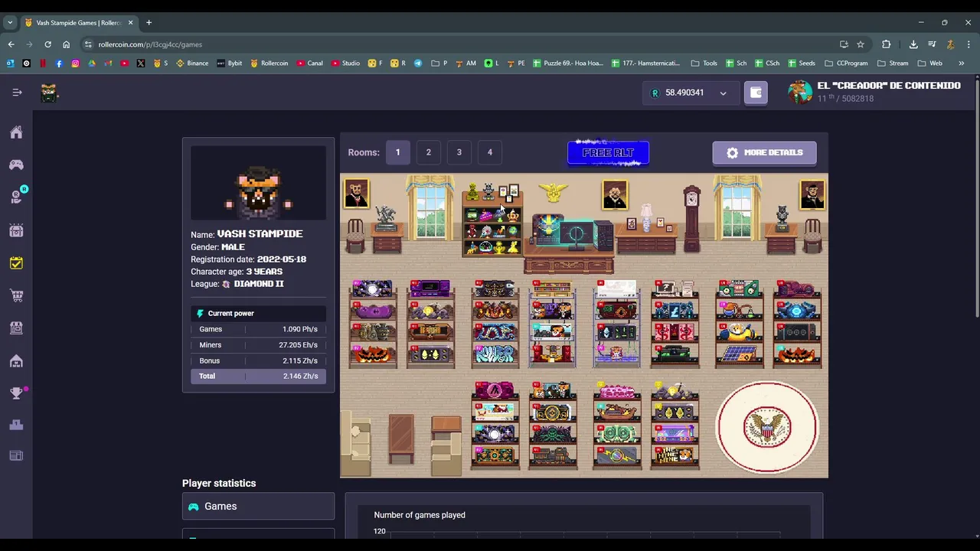Click the Games 1.090 Ph/s row
This screenshot has width=980, height=551.
click(x=258, y=329)
